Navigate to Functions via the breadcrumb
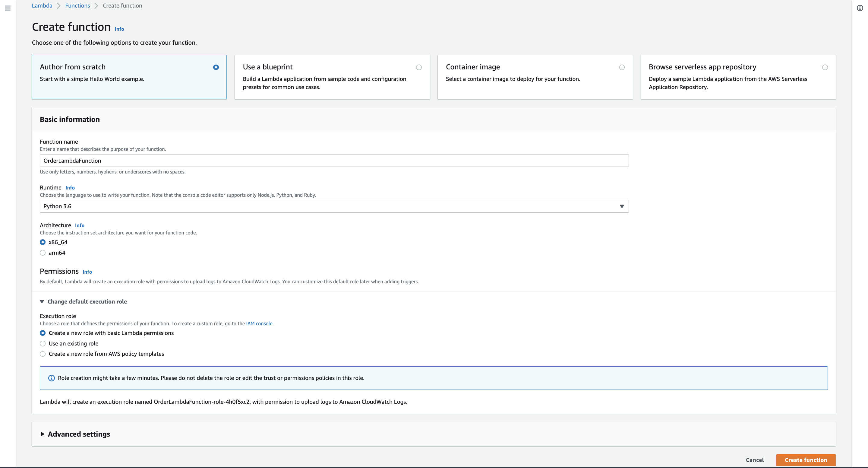 pyautogui.click(x=77, y=5)
